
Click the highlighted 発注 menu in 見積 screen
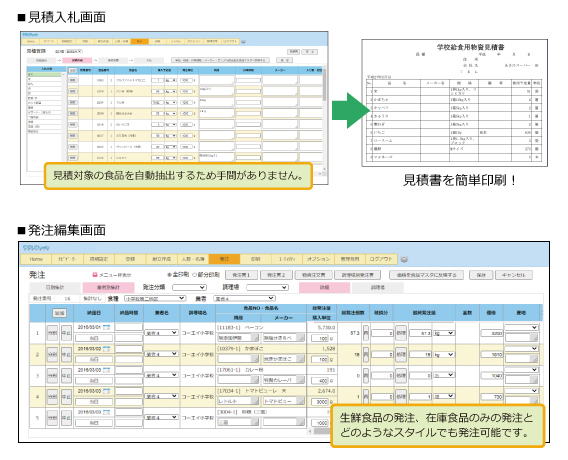click(x=139, y=41)
